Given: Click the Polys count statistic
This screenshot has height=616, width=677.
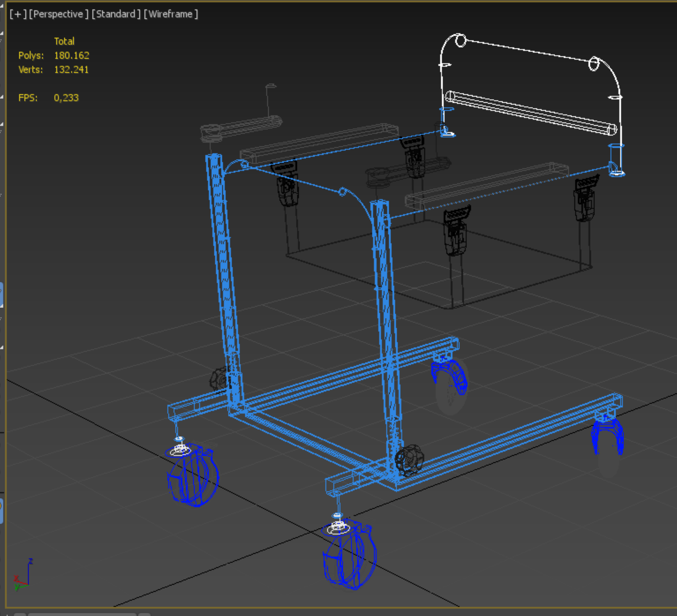Looking at the screenshot, I should click(x=71, y=56).
